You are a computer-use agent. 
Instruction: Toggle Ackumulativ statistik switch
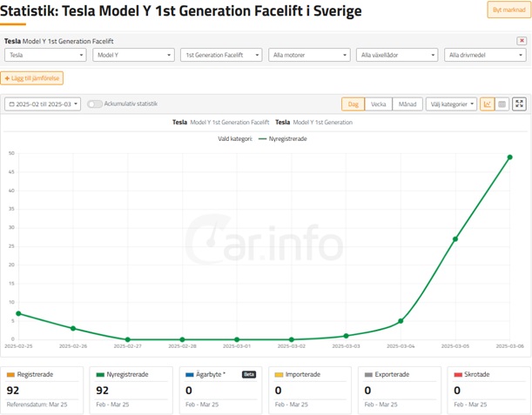[94, 104]
